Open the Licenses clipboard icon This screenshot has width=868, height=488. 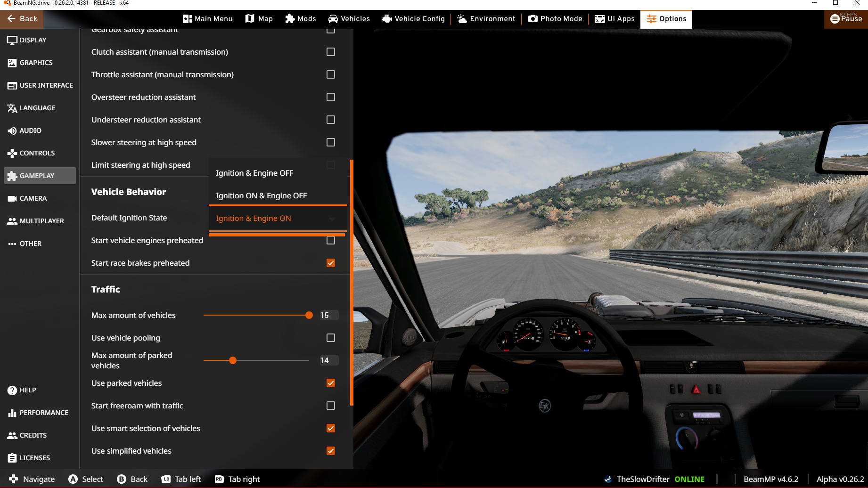tap(12, 458)
